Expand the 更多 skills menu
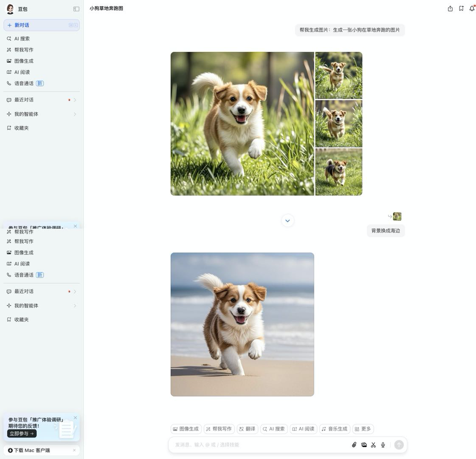The height and width of the screenshot is (459, 476). point(363,429)
